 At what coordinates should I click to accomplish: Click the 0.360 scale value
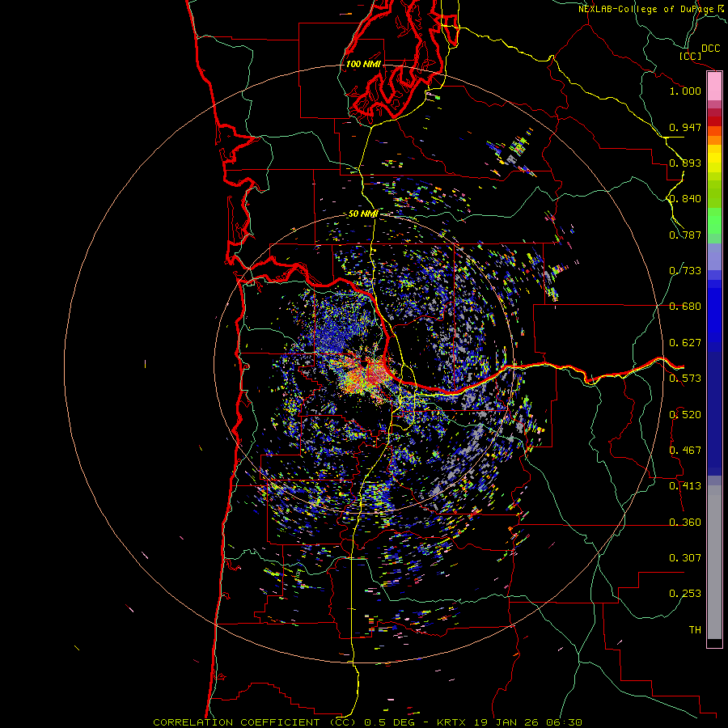[685, 523]
